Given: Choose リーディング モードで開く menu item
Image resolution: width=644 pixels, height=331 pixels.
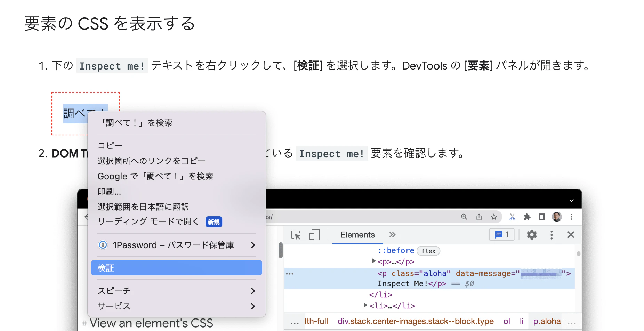Looking at the screenshot, I should (177, 222).
